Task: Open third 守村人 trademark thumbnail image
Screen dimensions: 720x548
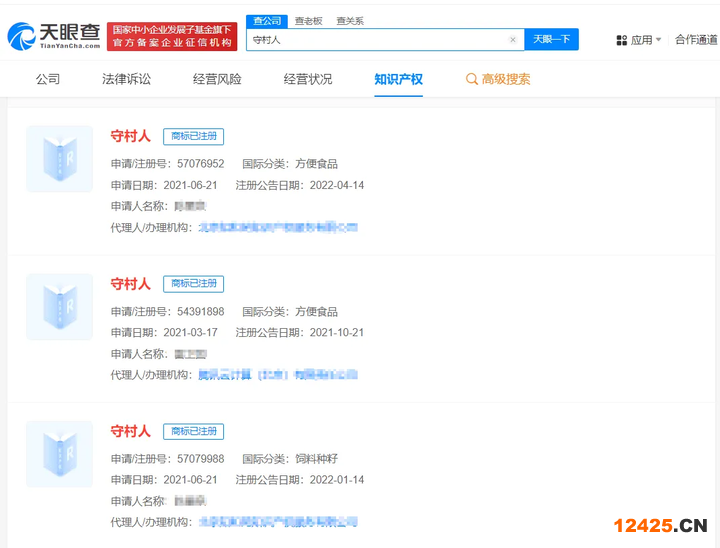Action: pyautogui.click(x=59, y=454)
